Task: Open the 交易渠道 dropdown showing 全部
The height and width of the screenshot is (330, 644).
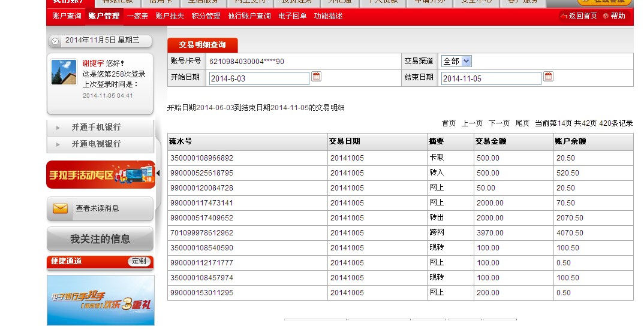Action: 456,61
